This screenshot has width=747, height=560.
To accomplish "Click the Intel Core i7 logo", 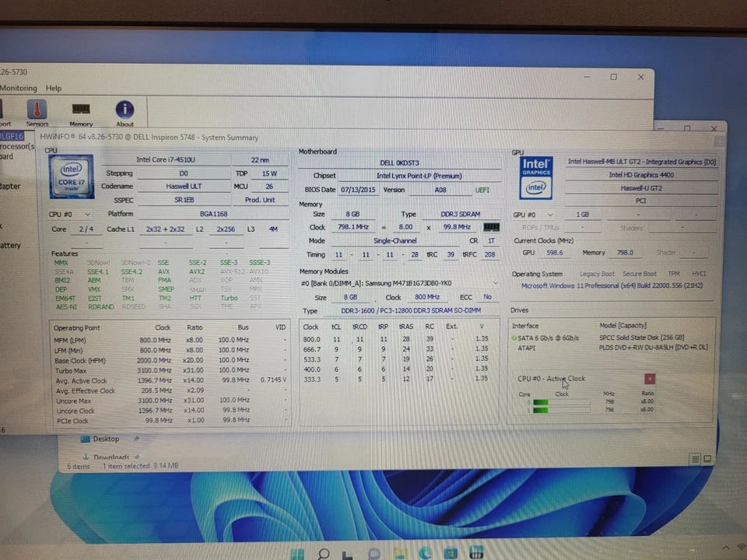I will [72, 177].
